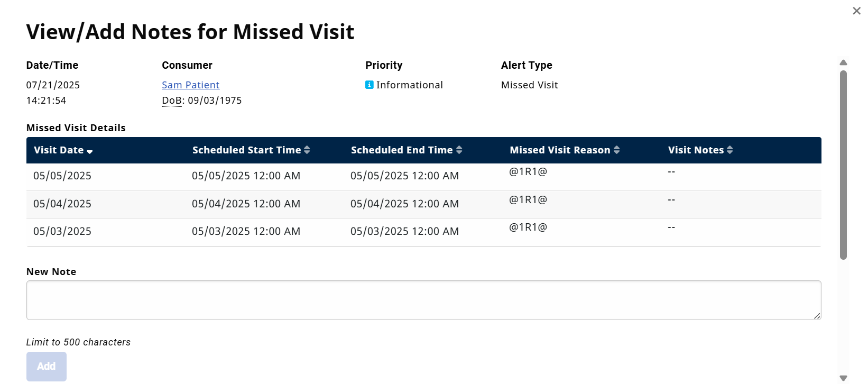Click the scrollbar up arrow
Viewport: 868px width, 392px height.
[x=844, y=63]
